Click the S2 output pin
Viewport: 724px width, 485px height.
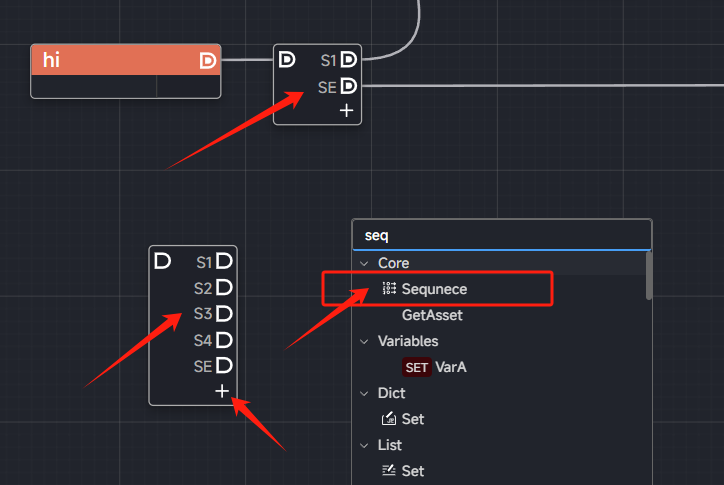coord(224,288)
